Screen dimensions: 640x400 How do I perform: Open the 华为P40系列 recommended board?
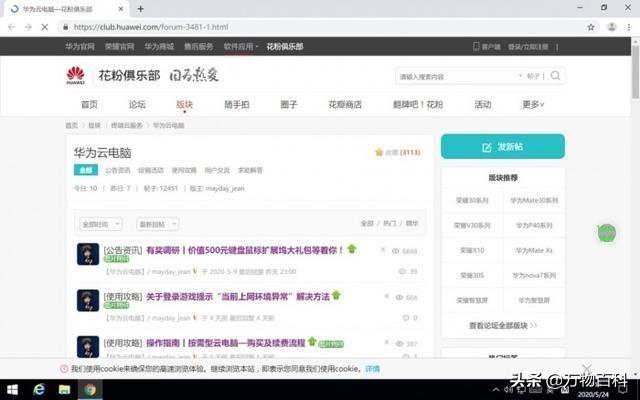(534, 225)
